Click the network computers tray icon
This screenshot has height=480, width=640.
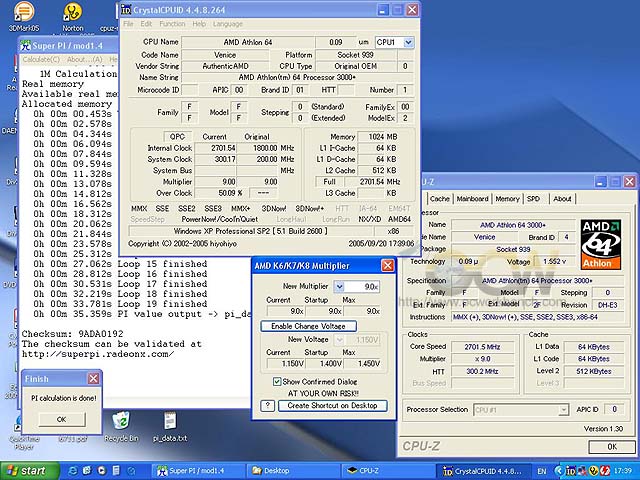(x=581, y=471)
